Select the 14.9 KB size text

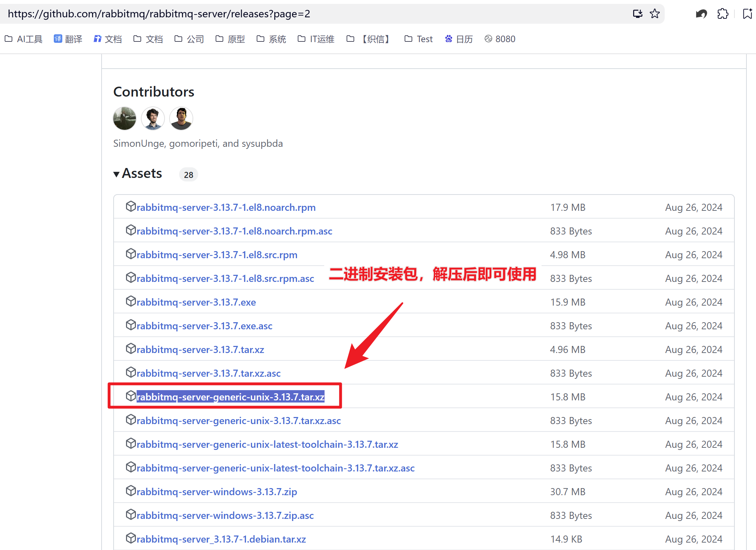pyautogui.click(x=566, y=539)
